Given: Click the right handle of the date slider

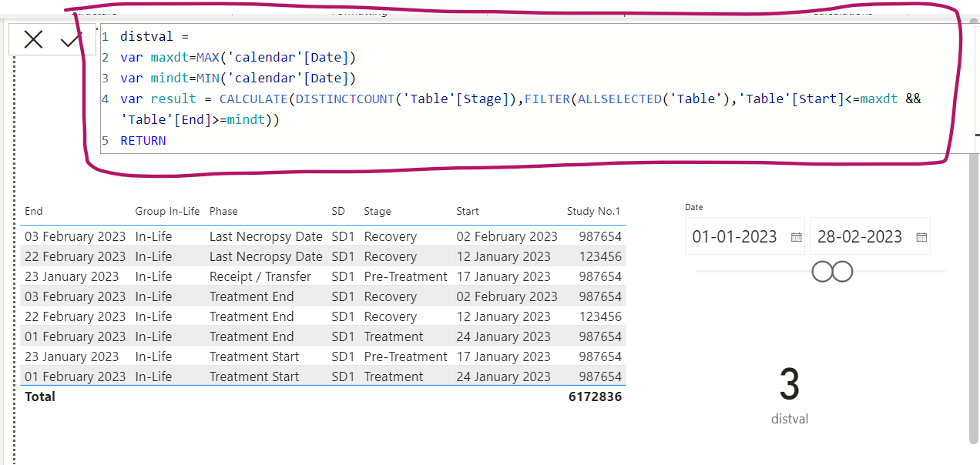Looking at the screenshot, I should pyautogui.click(x=842, y=272).
